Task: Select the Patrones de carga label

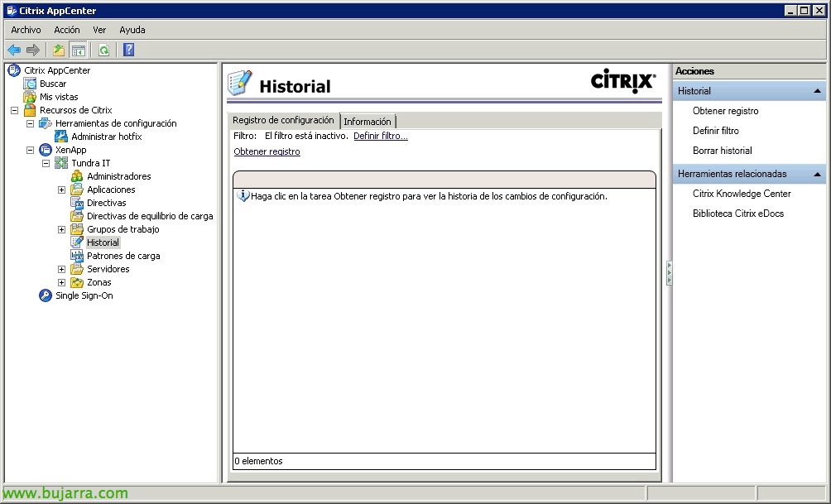Action: point(123,256)
